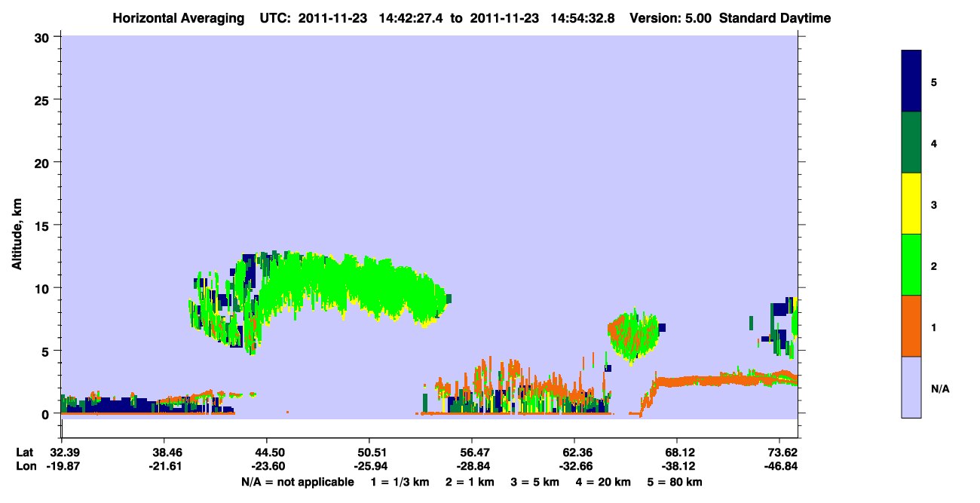This screenshot has height=503, width=980.
Task: Click the dark blue colorbar segment labeled 5
Action: (911, 81)
